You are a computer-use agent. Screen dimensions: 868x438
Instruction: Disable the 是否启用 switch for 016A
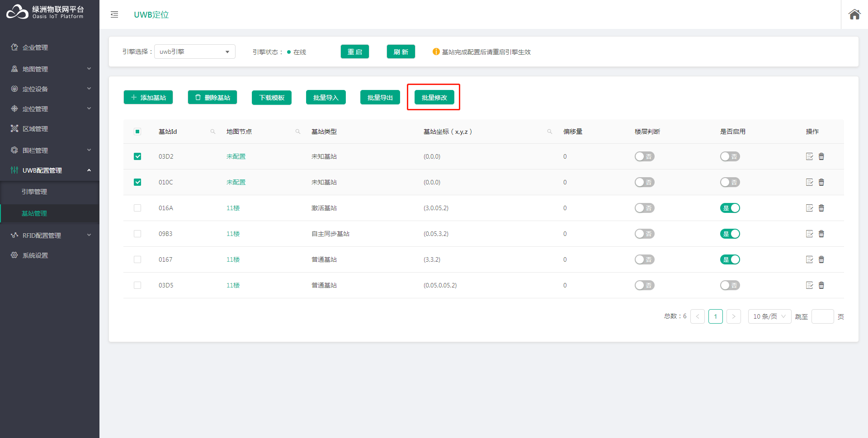730,208
